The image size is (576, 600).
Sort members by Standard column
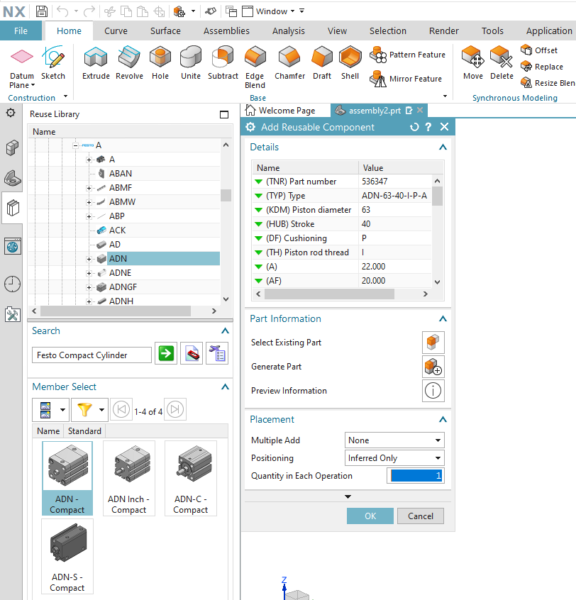click(85, 431)
